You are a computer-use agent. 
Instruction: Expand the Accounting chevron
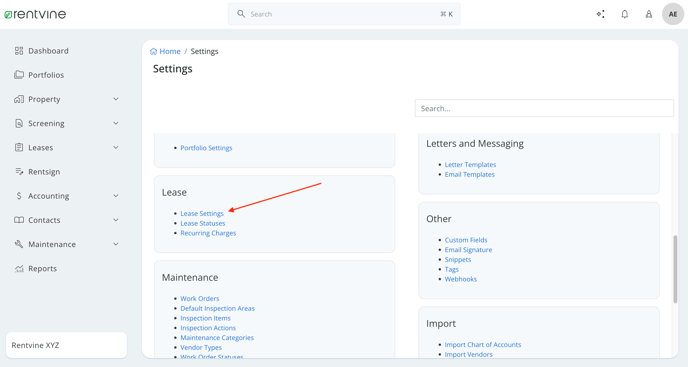click(116, 196)
